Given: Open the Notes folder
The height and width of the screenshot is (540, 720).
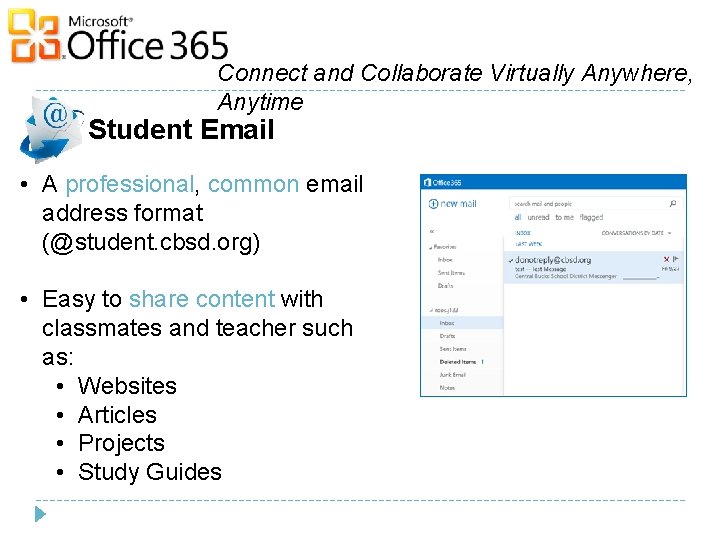Looking at the screenshot, I should 447,388.
